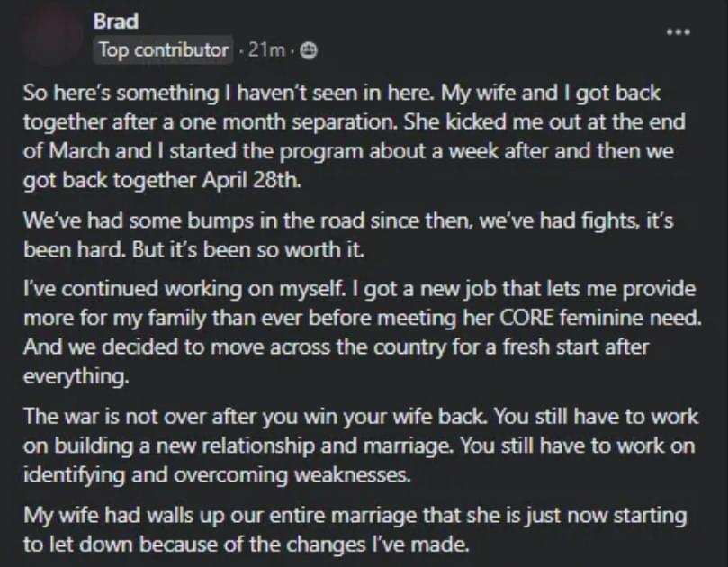Click the Top contributor badge
This screenshot has width=728, height=567.
click(x=163, y=50)
